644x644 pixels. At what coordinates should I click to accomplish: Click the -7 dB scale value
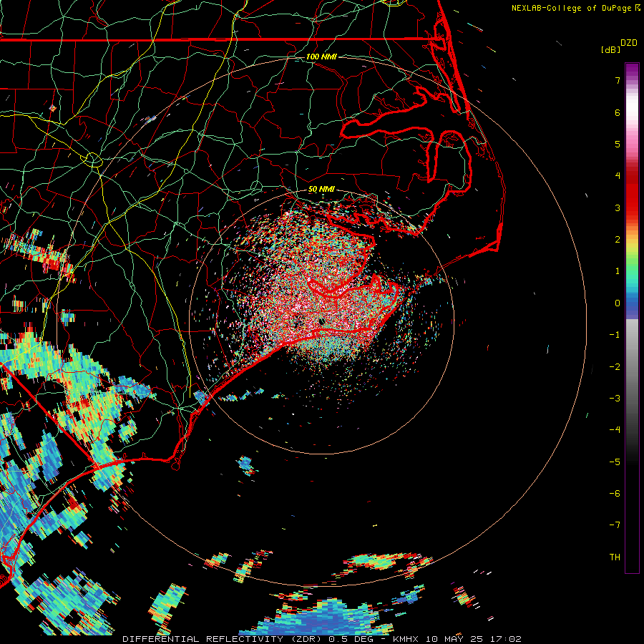(x=615, y=525)
